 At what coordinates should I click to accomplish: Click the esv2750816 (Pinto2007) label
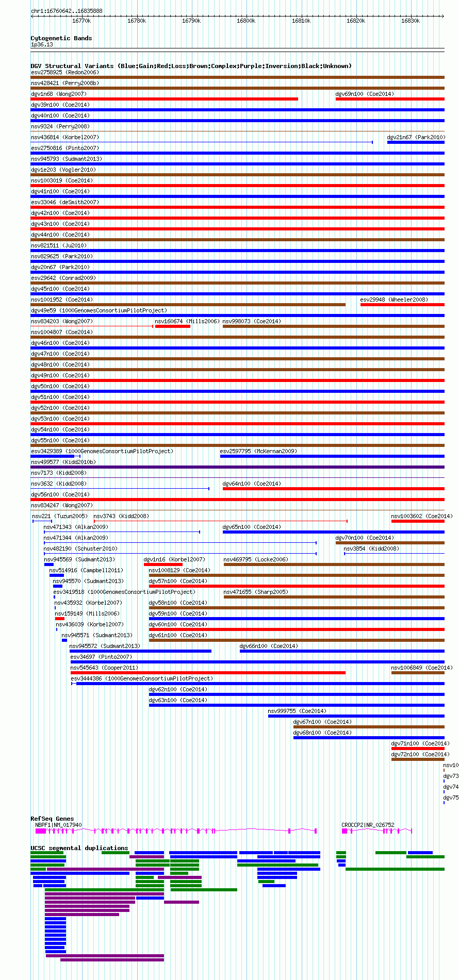65,148
